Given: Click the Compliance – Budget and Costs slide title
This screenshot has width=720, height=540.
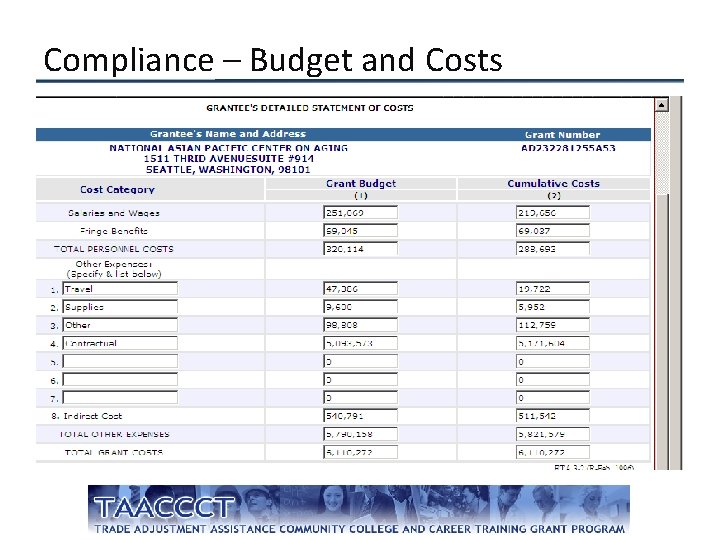Looking at the screenshot, I should click(273, 60).
